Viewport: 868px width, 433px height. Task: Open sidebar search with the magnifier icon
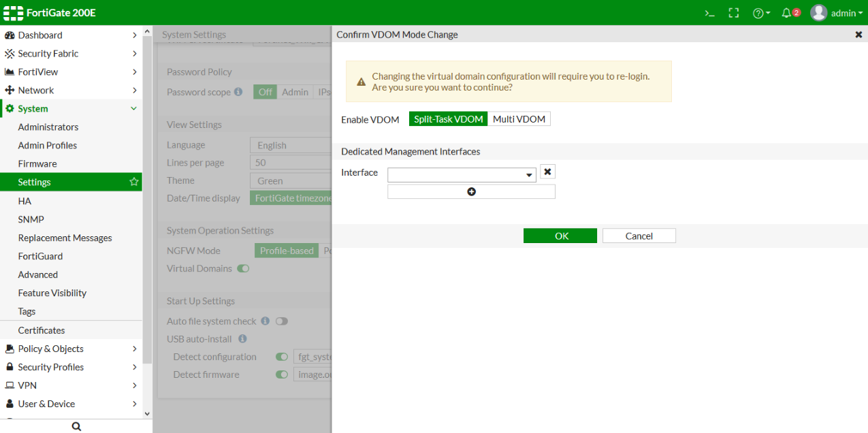76,426
